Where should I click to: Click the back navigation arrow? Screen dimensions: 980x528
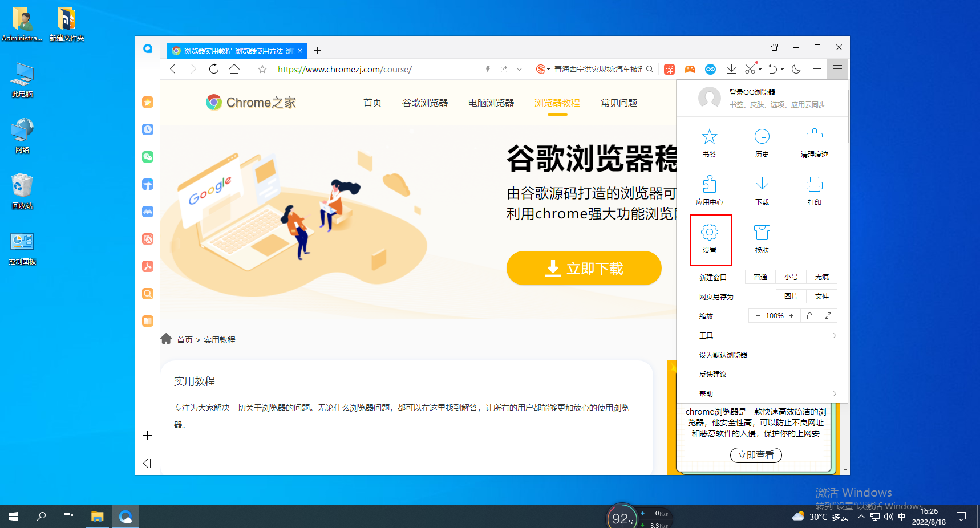point(173,69)
